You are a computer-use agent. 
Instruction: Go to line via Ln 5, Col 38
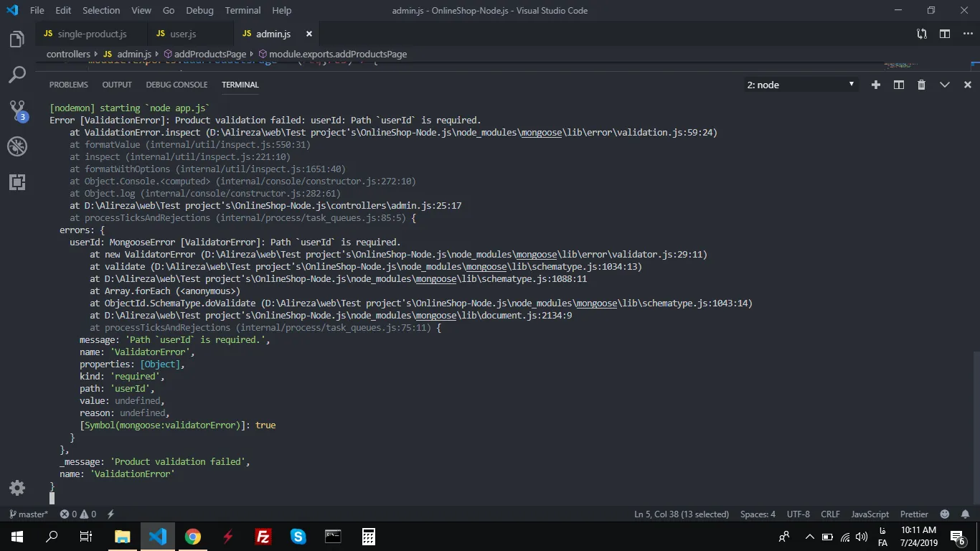click(x=682, y=514)
